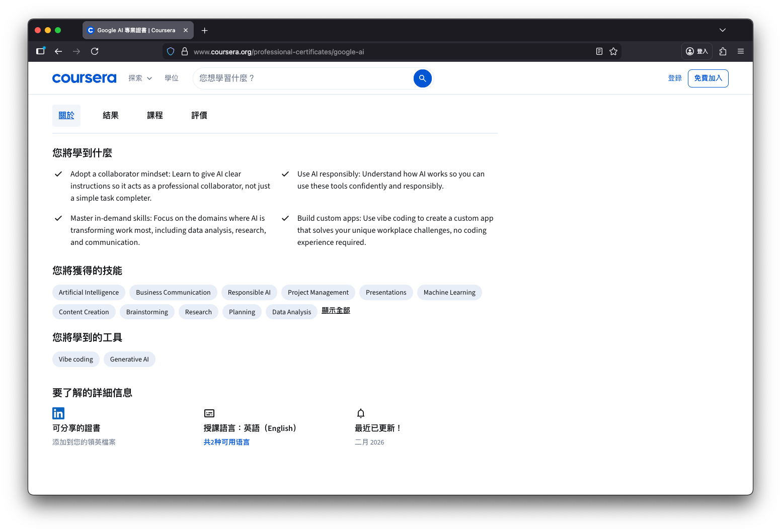Click the tracking protection shield icon
This screenshot has width=781, height=532.
[171, 51]
